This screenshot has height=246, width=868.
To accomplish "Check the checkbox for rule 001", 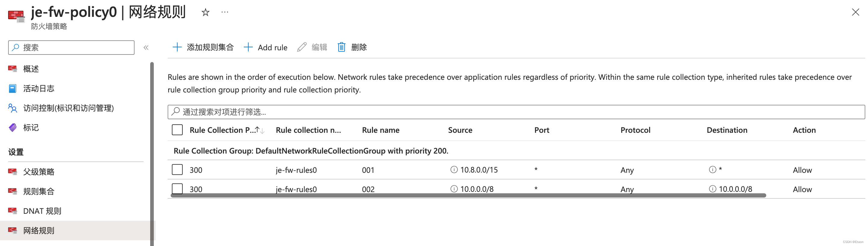I will point(177,170).
